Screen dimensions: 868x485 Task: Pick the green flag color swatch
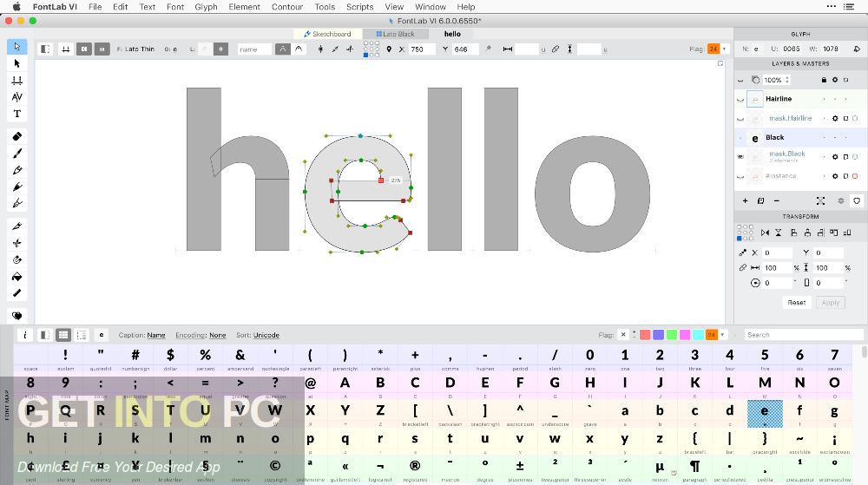coord(672,335)
